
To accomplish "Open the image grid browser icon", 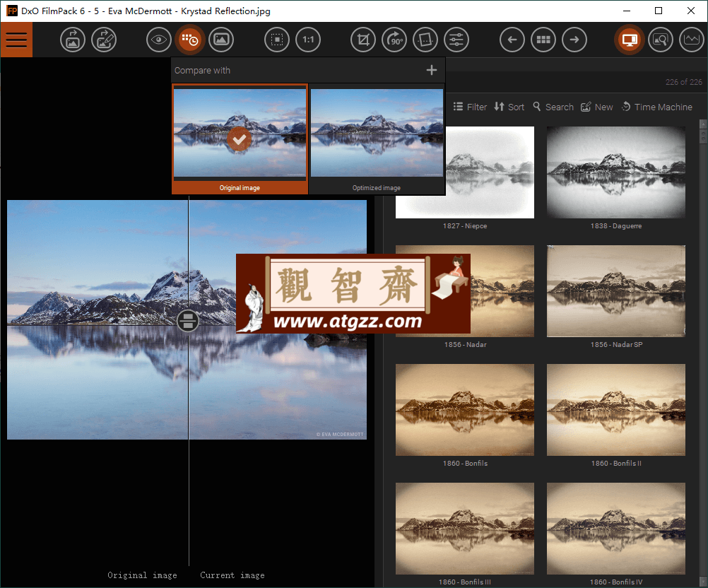I will coord(543,40).
